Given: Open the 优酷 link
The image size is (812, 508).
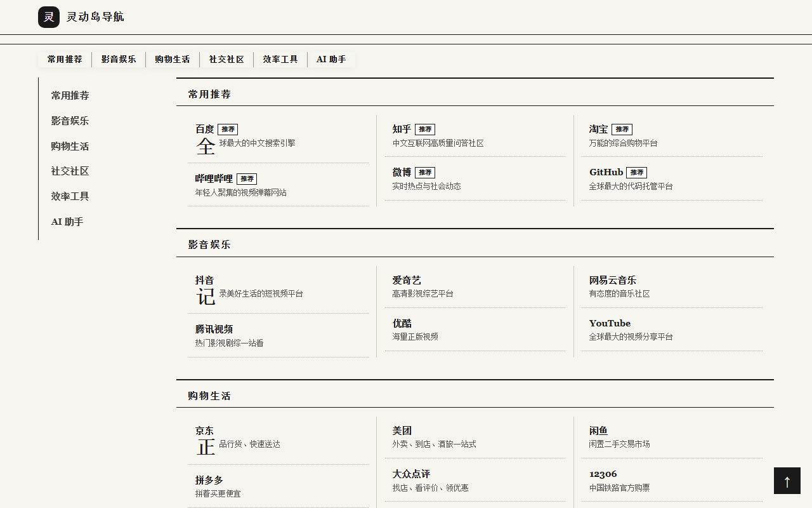Looking at the screenshot, I should tap(402, 323).
